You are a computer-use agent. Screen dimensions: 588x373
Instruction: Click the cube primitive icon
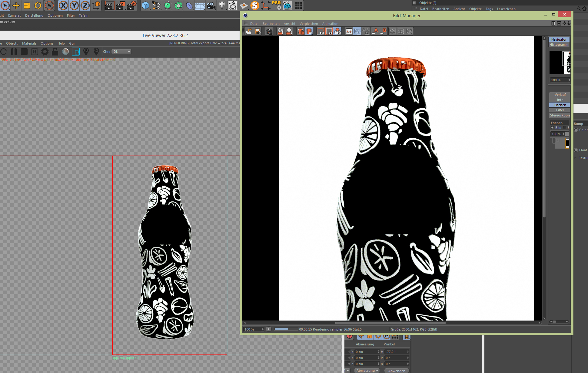click(145, 5)
